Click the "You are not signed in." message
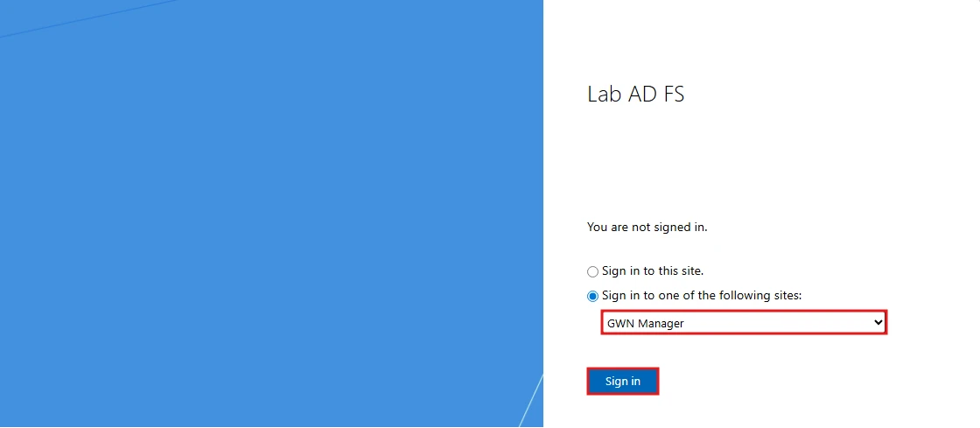 coord(647,228)
